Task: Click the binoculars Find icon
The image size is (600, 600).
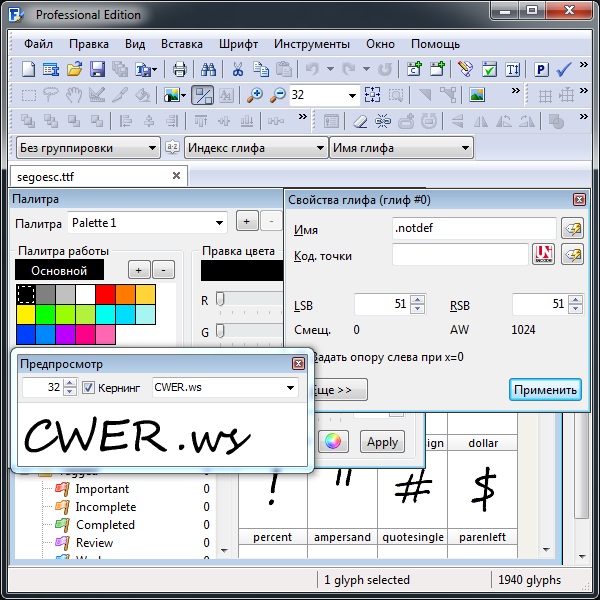Action: (209, 69)
